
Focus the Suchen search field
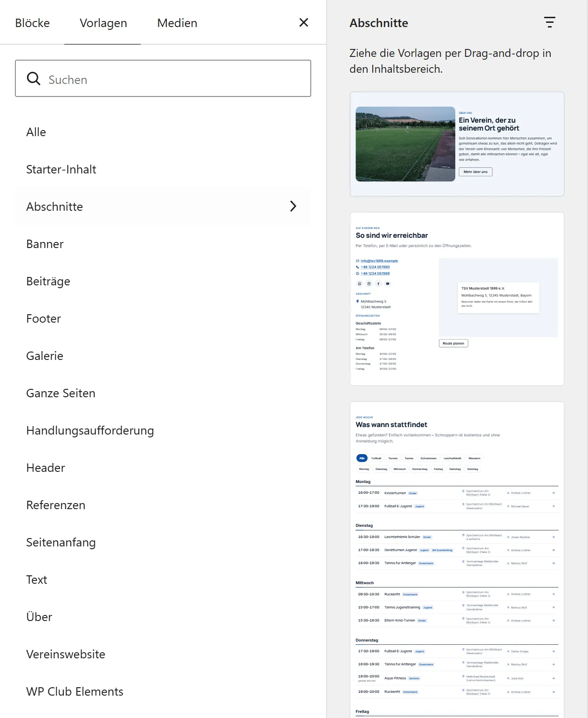(x=163, y=78)
